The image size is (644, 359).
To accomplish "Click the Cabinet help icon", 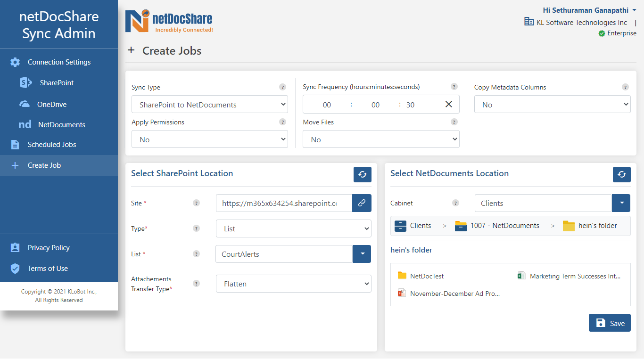I will coord(455,203).
